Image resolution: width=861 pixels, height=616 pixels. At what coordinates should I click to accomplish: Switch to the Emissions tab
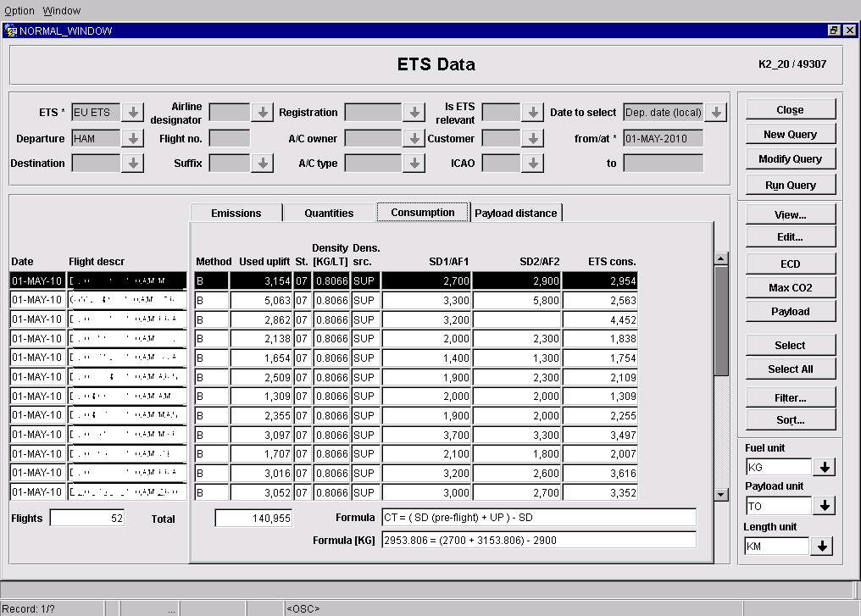[236, 213]
